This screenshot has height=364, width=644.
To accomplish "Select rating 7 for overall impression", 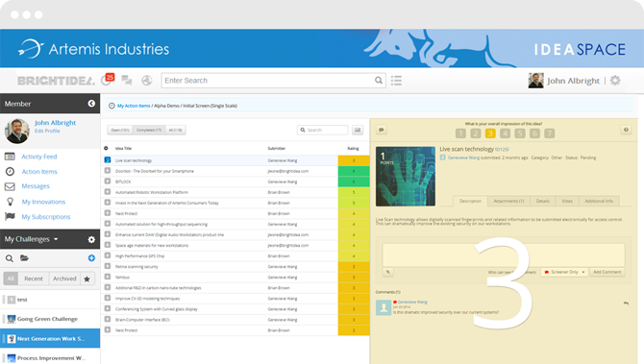I will tap(550, 133).
